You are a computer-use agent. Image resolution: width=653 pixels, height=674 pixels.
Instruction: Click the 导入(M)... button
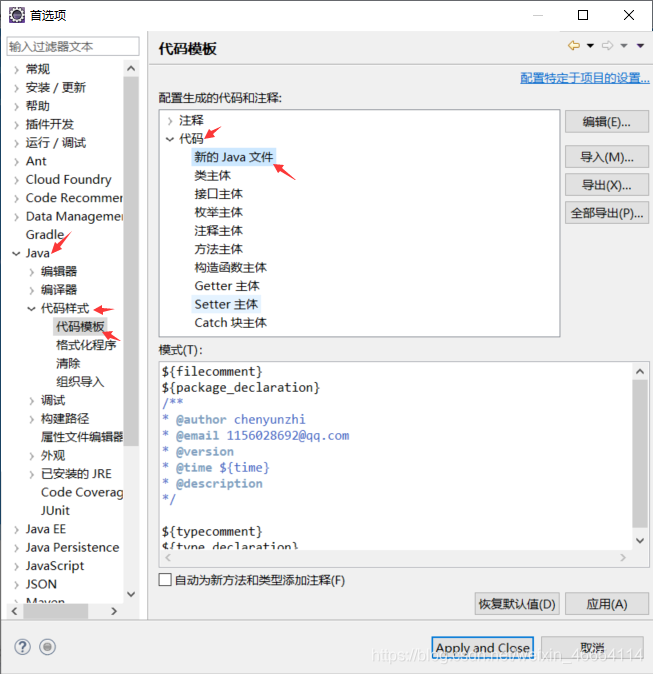607,157
